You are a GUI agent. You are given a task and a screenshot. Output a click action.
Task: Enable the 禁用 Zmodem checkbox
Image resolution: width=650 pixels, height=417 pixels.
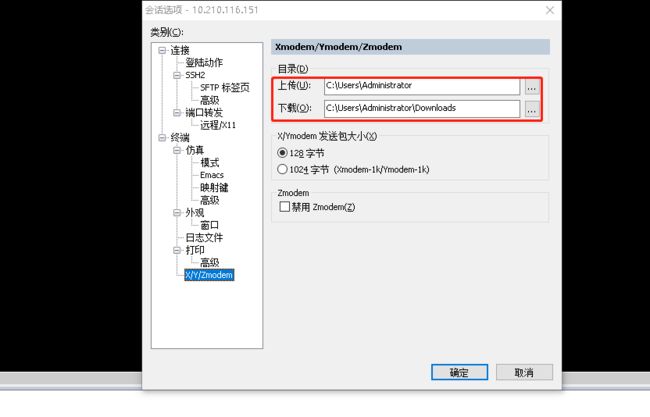coord(284,206)
